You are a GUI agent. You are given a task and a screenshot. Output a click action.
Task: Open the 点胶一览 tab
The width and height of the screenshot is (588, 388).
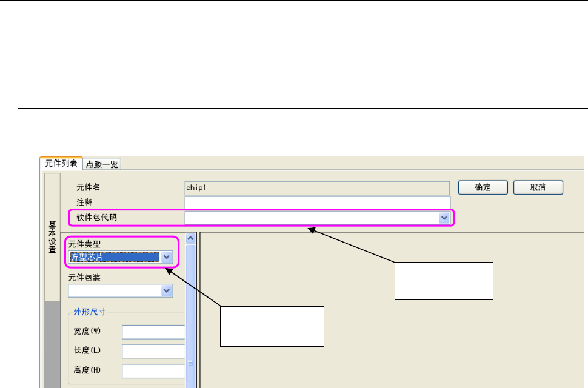[x=102, y=164]
